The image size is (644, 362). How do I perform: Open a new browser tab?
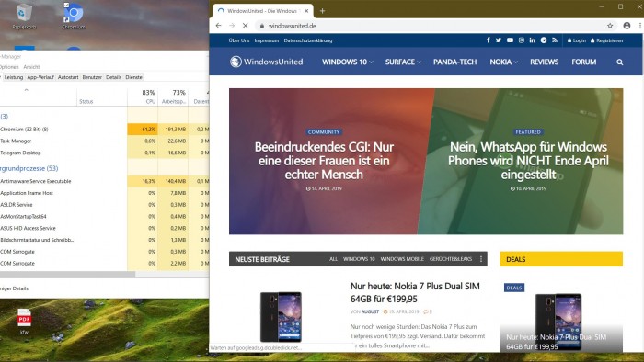pyautogui.click(x=322, y=11)
